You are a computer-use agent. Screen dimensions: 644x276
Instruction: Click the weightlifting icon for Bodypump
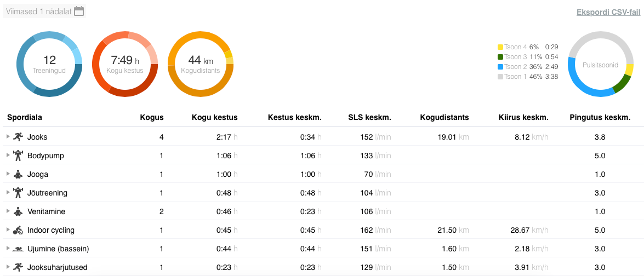19,156
